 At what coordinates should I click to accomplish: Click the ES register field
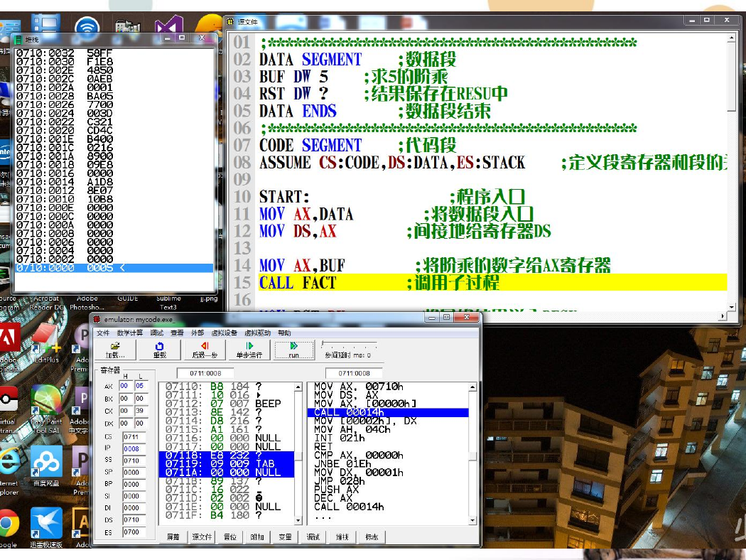(134, 532)
